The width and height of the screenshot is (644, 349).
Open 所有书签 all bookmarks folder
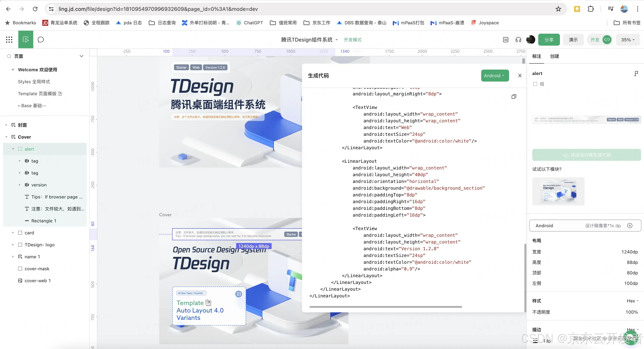[x=627, y=23]
